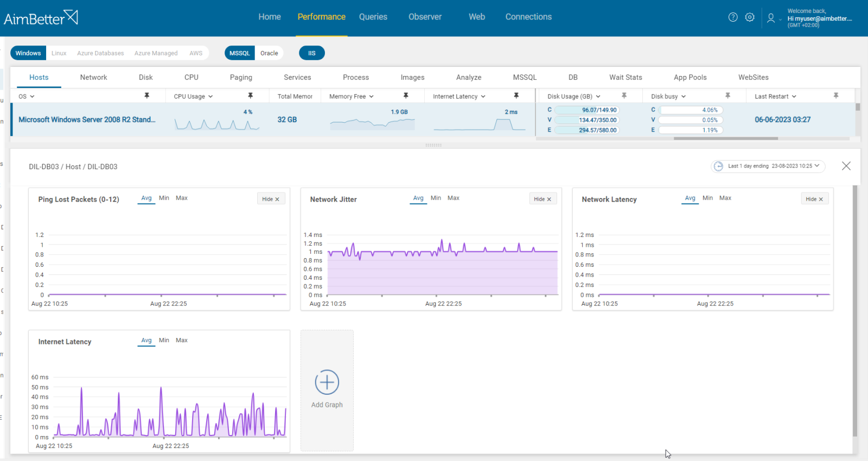868x461 pixels.
Task: Pin the CPU Usage column
Action: [x=250, y=95]
